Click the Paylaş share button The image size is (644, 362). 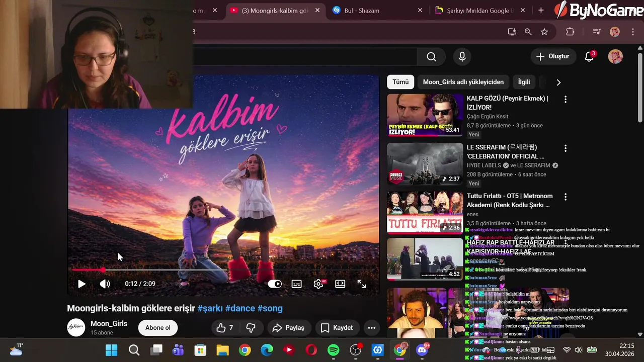pyautogui.click(x=288, y=328)
